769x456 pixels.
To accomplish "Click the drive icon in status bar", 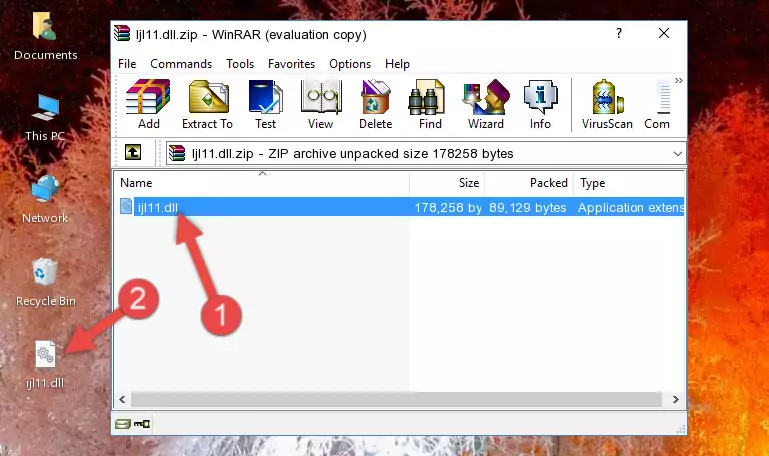I will click(x=123, y=424).
